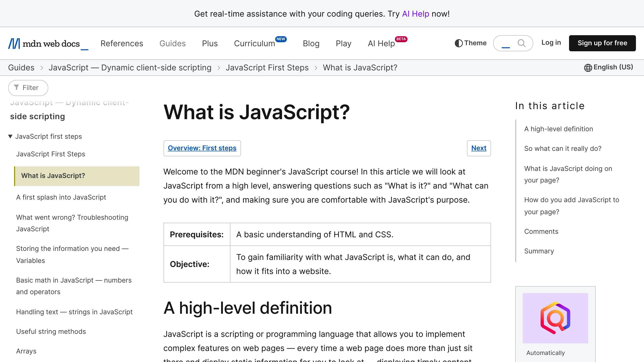
Task: Open the English (US) language selector
Action: pyautogui.click(x=612, y=67)
